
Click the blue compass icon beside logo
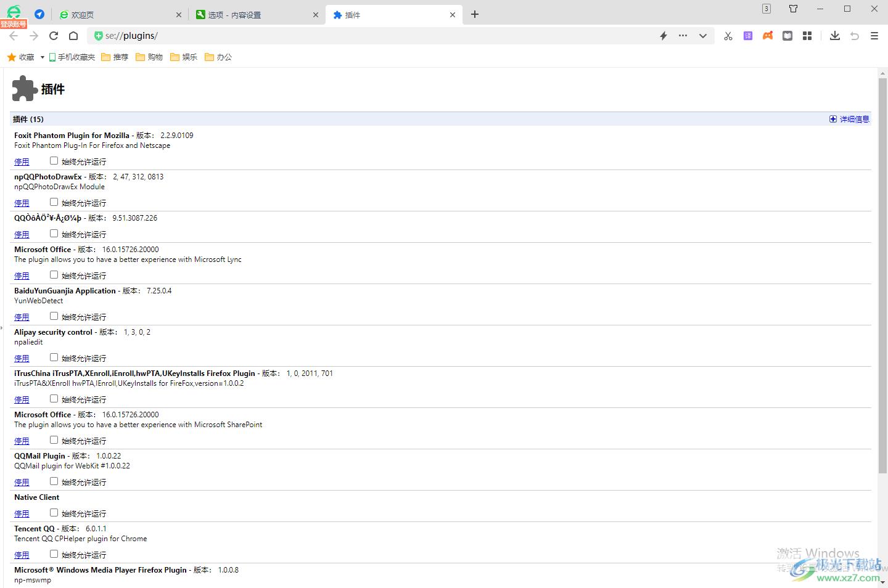(39, 14)
